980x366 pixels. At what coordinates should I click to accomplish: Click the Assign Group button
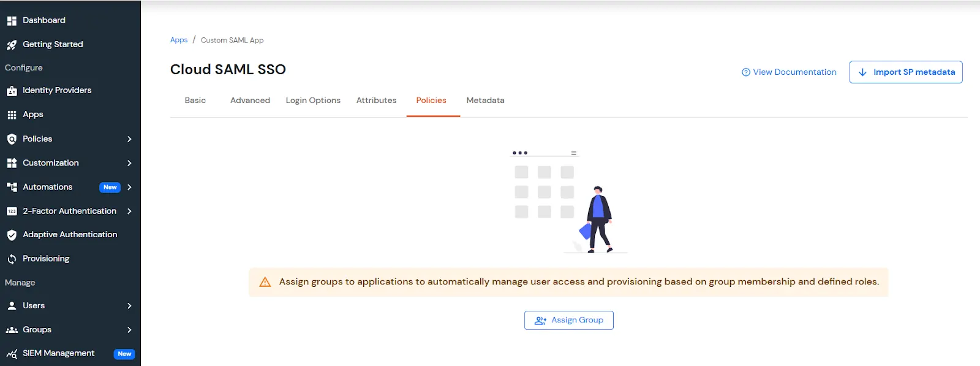[x=569, y=320]
